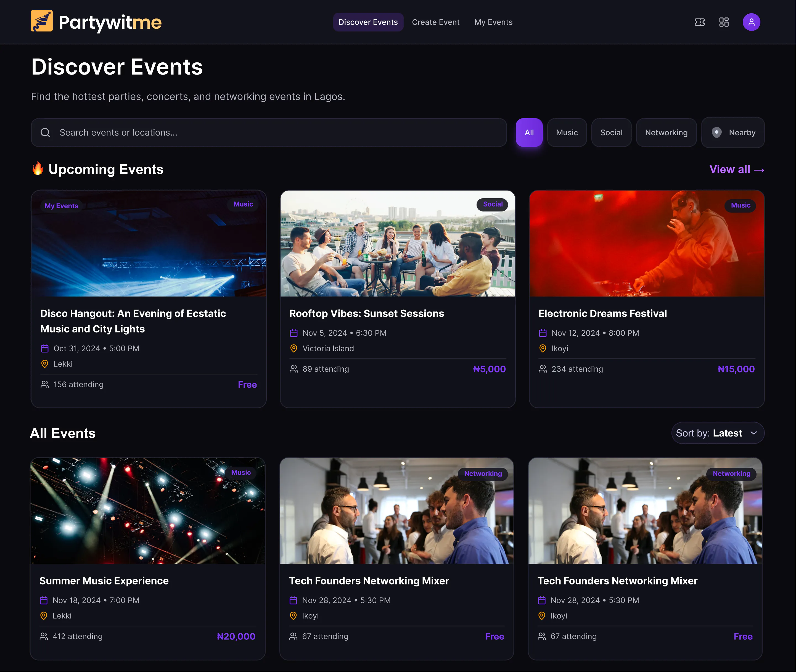Screen dimensions: 796x672
Task: Select the Music category filter
Action: [x=567, y=133]
